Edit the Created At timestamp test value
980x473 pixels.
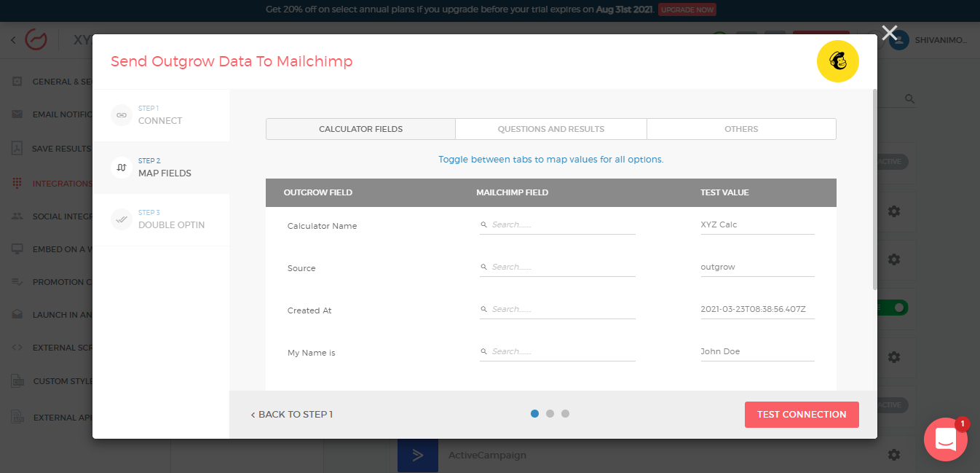tap(757, 310)
